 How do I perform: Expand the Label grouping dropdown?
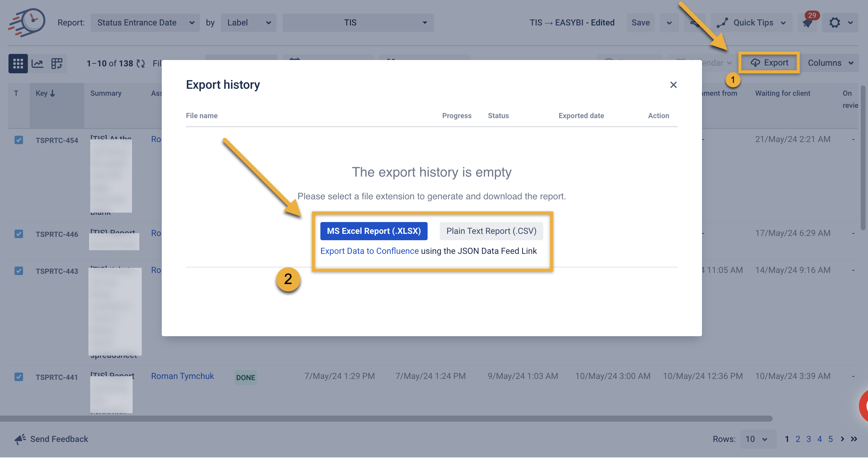click(x=249, y=23)
